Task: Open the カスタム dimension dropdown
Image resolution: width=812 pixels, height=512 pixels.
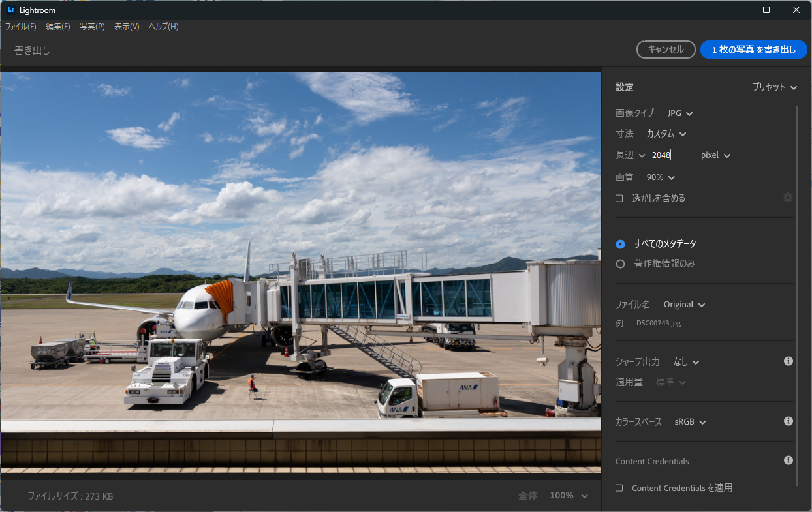Action: click(x=666, y=134)
